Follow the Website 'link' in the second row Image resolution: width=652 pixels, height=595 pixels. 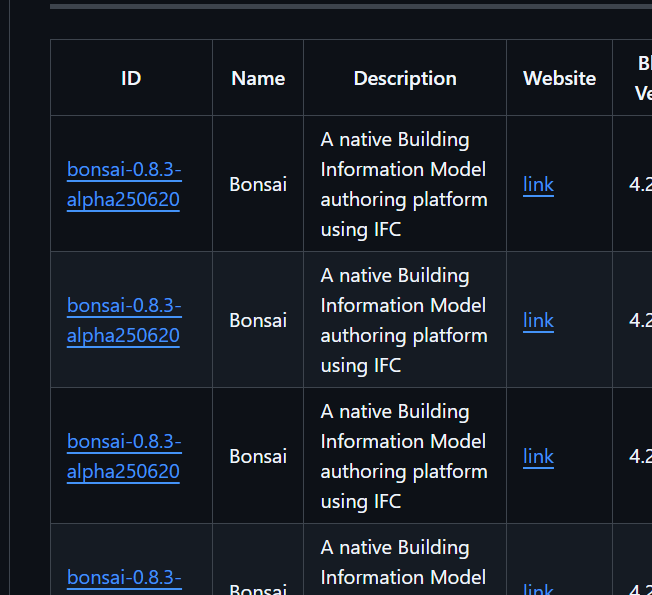(538, 320)
